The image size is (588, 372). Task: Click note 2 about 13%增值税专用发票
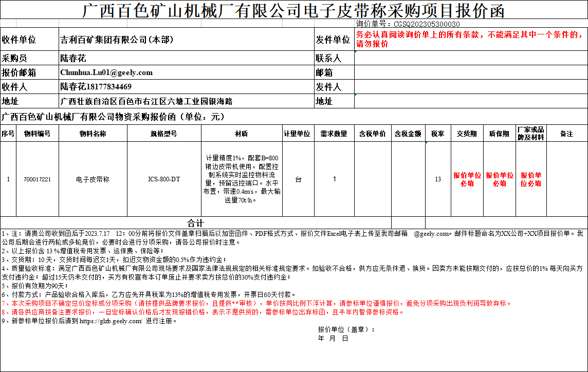tap(83, 251)
